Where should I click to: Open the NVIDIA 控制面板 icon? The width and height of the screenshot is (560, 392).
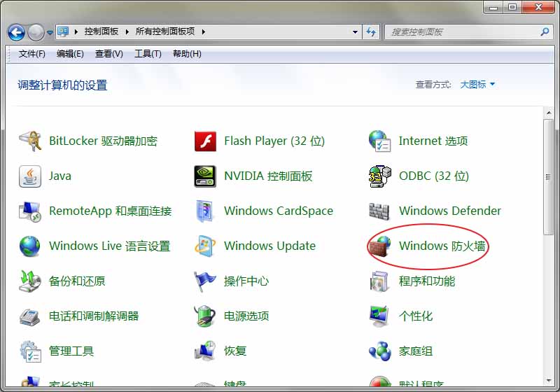tap(205, 176)
